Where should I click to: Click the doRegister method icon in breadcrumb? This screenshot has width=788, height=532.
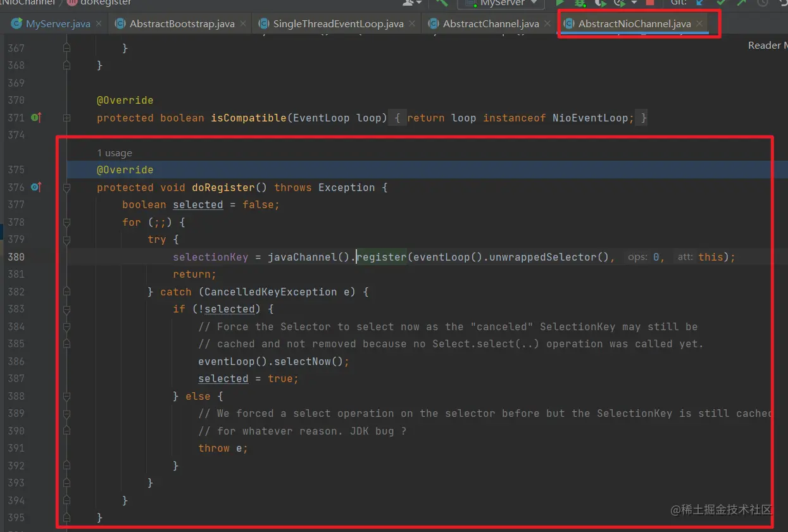click(x=72, y=3)
